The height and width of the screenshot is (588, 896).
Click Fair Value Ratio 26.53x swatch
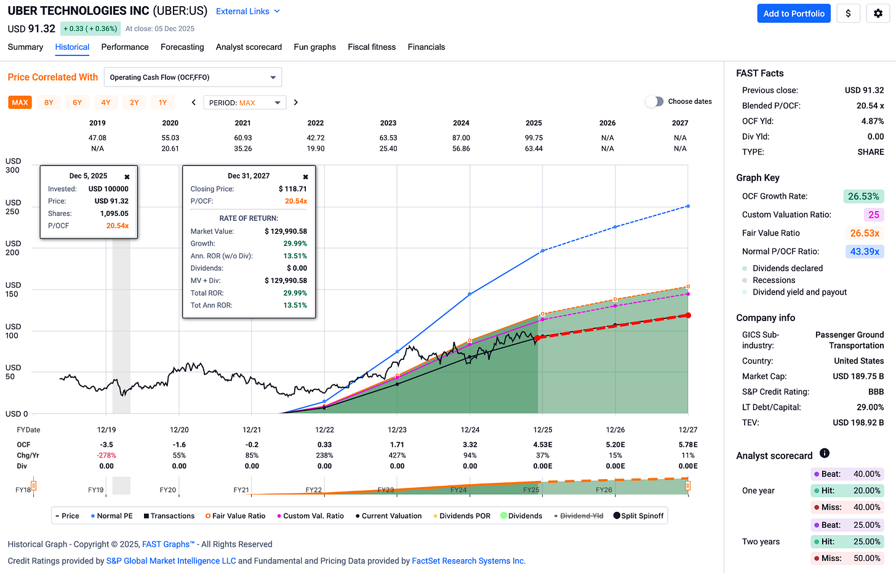[x=865, y=233]
